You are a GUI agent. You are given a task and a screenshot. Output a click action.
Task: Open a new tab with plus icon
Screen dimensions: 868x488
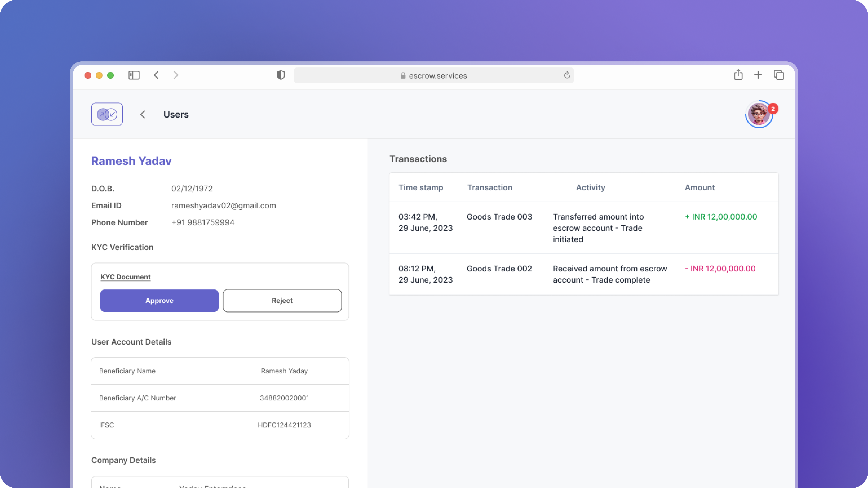point(758,75)
